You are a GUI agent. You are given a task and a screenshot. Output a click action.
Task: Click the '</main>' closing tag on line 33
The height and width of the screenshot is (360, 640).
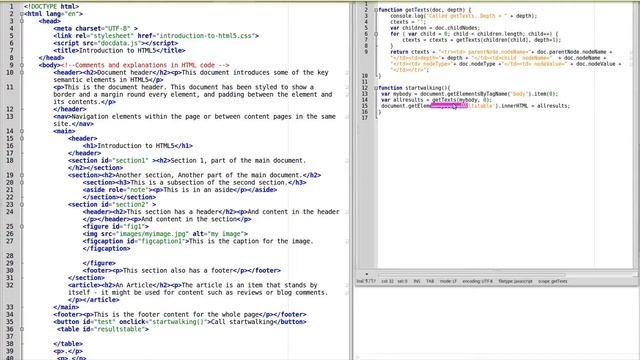pos(66,308)
